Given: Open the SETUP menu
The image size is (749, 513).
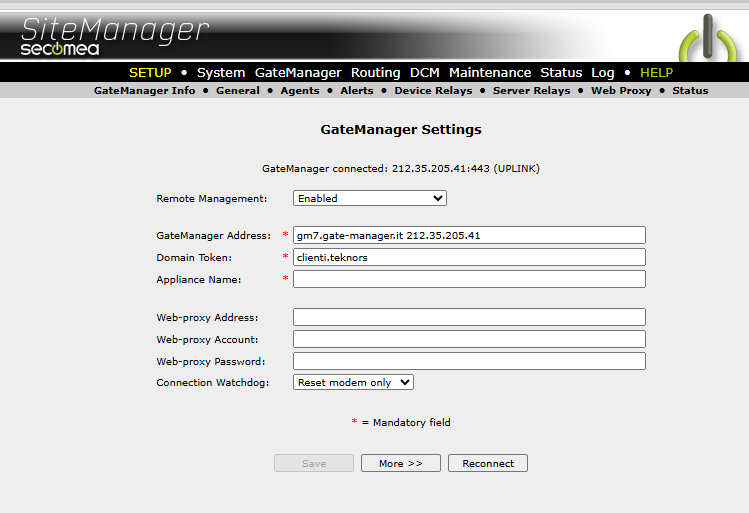Looking at the screenshot, I should pyautogui.click(x=150, y=73).
